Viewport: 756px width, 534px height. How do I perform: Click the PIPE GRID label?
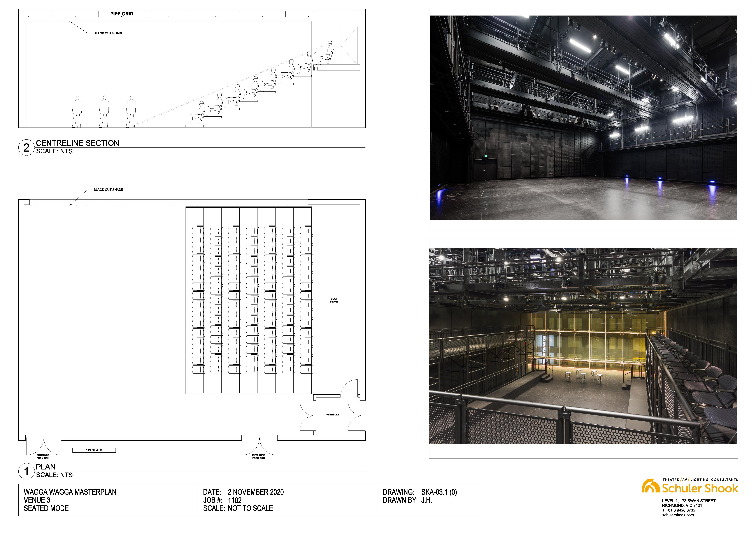coord(121,14)
